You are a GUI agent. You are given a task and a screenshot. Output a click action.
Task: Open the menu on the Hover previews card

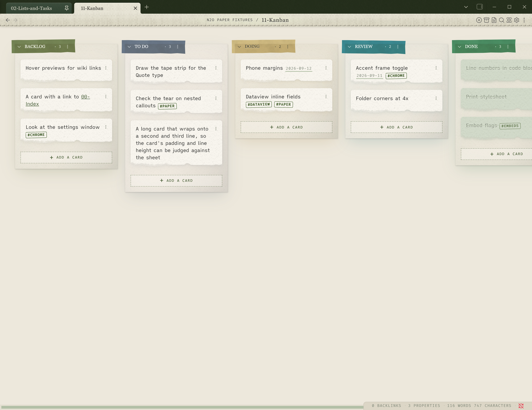[106, 68]
